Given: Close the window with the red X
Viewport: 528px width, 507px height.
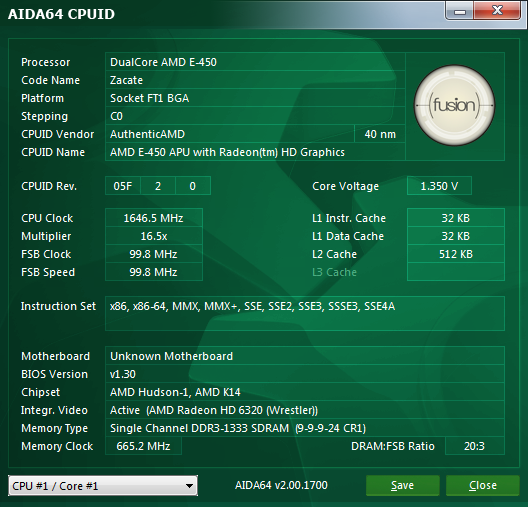Looking at the screenshot, I should click(x=497, y=11).
